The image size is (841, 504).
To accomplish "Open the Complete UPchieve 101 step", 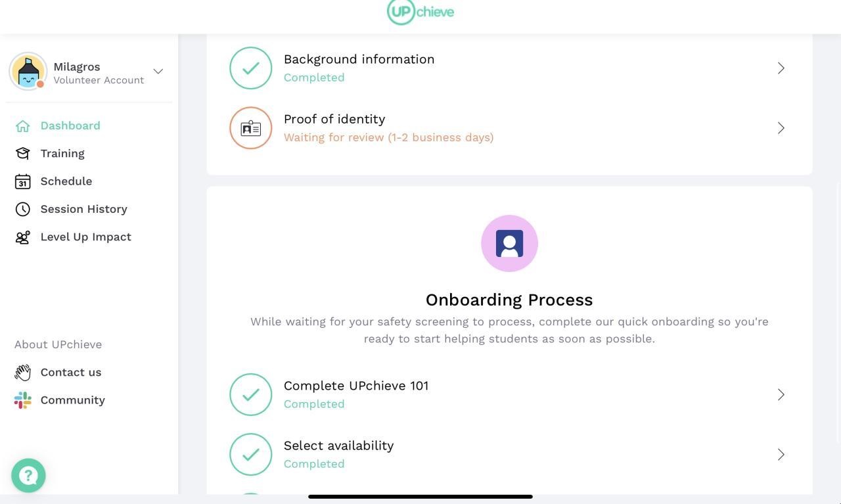I will (355, 386).
